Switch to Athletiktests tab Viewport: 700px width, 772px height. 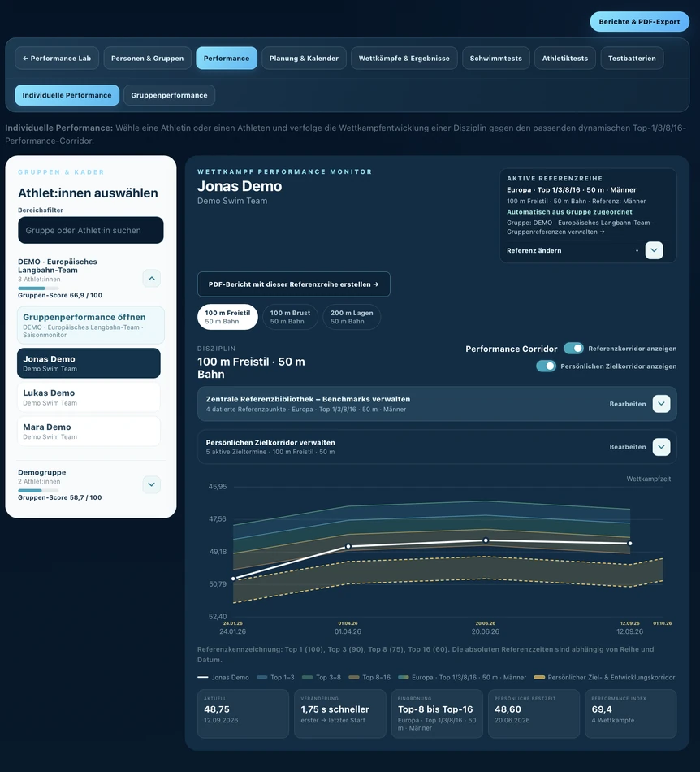click(x=564, y=58)
